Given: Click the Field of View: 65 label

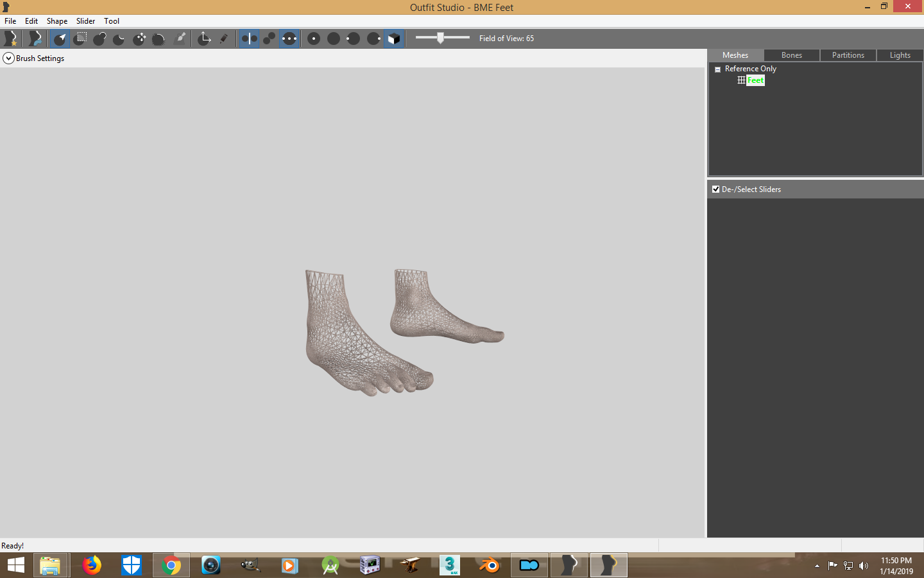Looking at the screenshot, I should [506, 39].
